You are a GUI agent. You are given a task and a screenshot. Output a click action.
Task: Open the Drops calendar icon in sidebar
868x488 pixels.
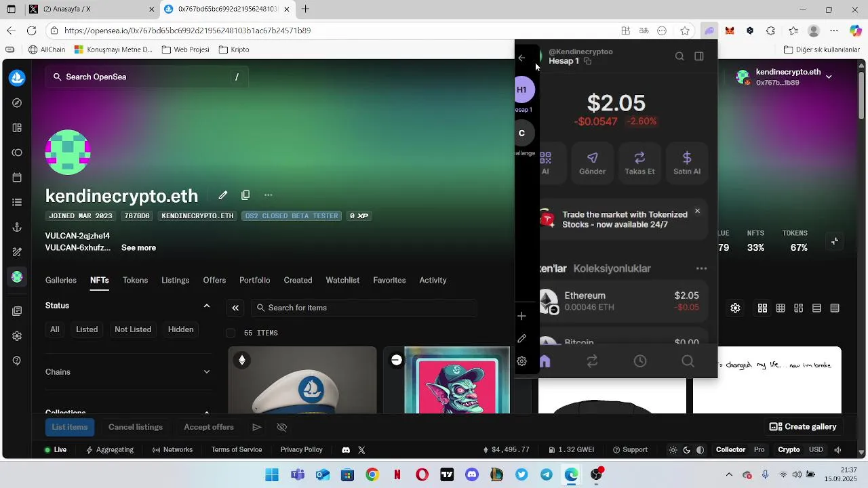coord(17,178)
